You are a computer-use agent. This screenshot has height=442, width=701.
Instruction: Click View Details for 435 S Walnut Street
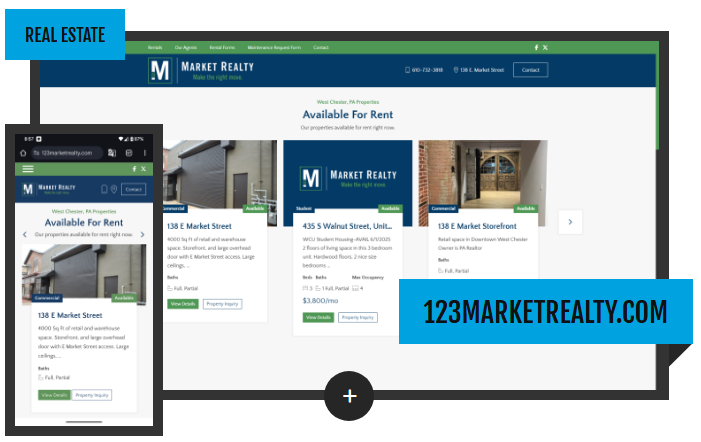318,317
